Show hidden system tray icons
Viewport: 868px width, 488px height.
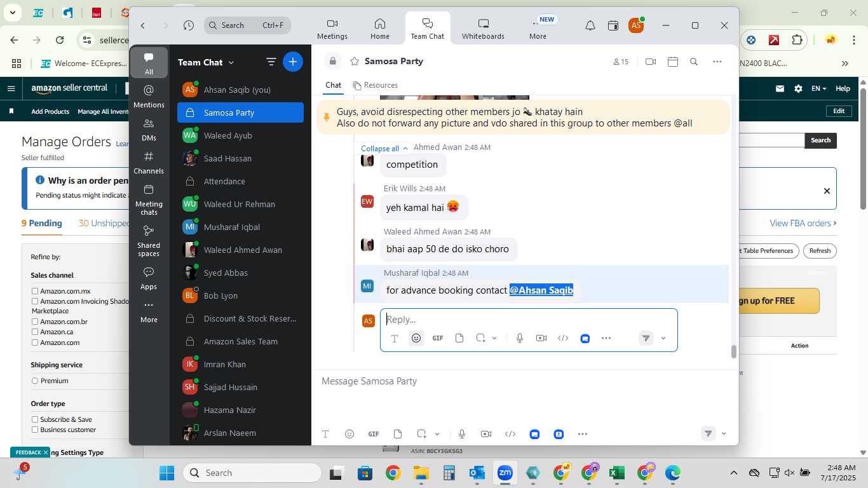pyautogui.click(x=733, y=473)
